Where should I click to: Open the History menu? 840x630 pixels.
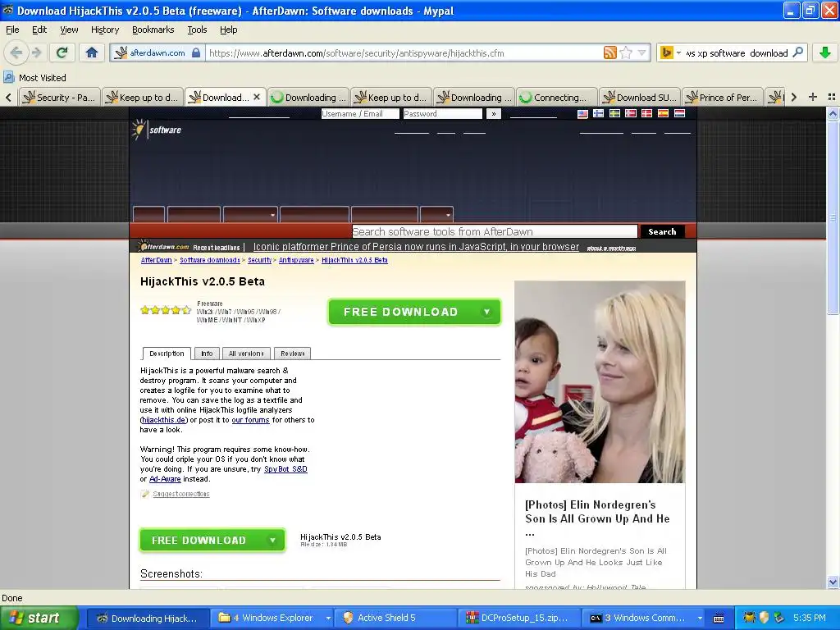[x=105, y=30]
